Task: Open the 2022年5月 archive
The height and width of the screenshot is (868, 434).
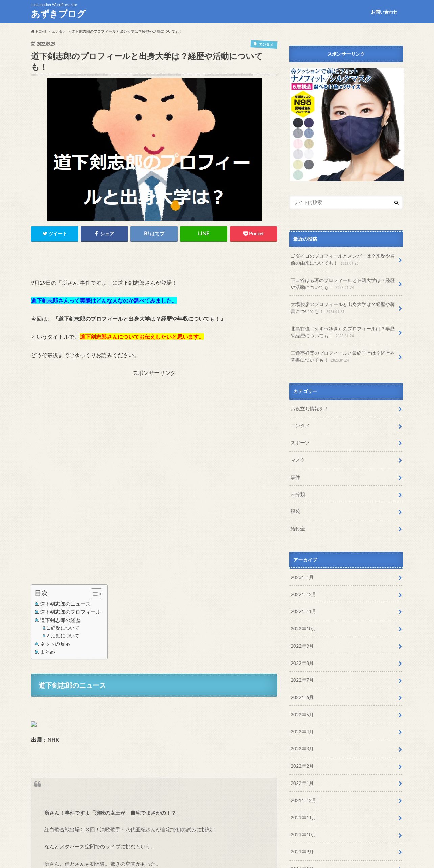Action: (x=346, y=715)
